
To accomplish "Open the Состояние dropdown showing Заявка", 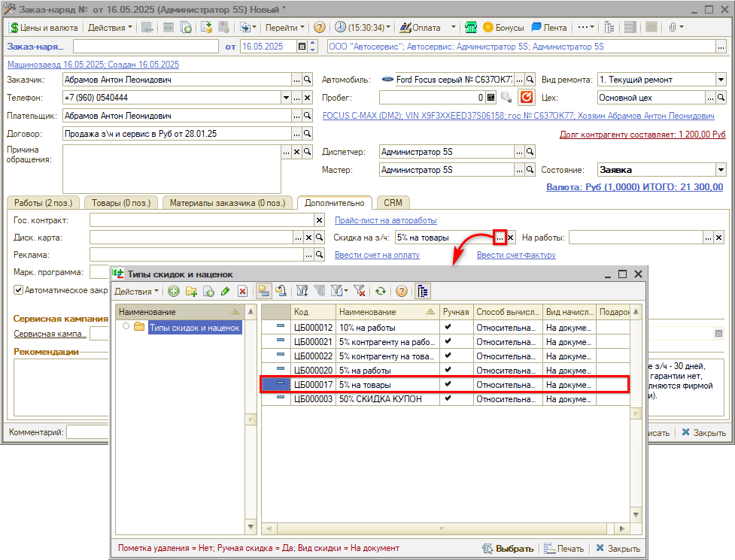I will click(x=720, y=170).
